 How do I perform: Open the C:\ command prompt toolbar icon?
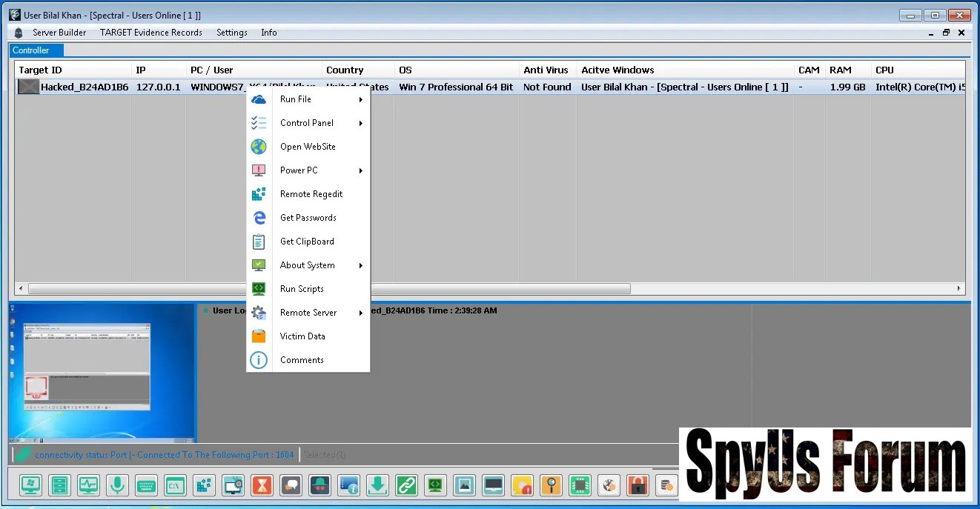click(175, 485)
